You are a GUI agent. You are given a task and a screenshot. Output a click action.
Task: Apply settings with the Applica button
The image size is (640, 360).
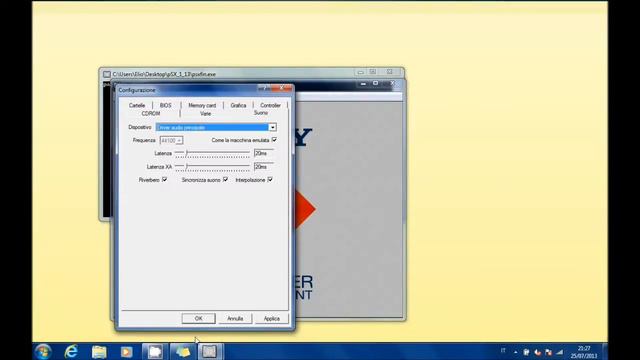(271, 318)
